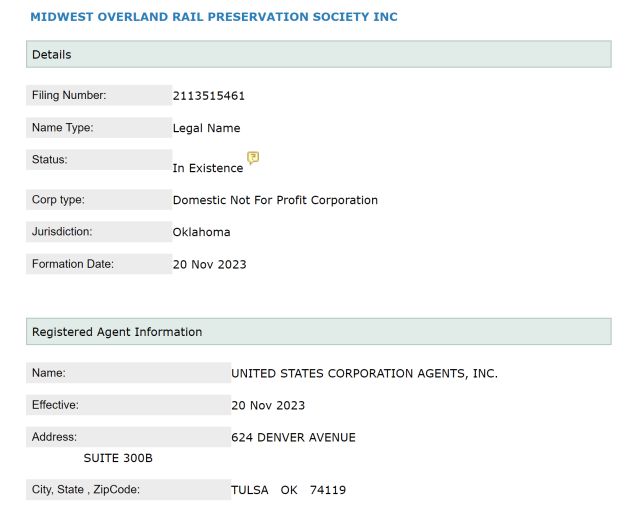Click the Filing Number label
The image size is (640, 512).
click(x=69, y=95)
